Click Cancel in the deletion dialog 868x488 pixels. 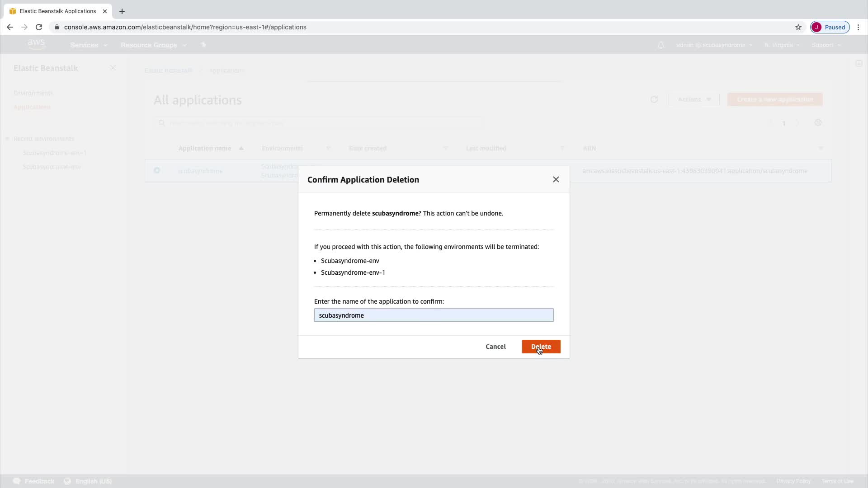tap(495, 347)
